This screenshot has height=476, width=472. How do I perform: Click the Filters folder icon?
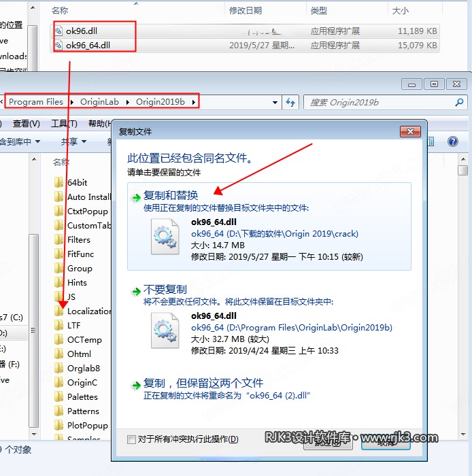[x=59, y=239]
